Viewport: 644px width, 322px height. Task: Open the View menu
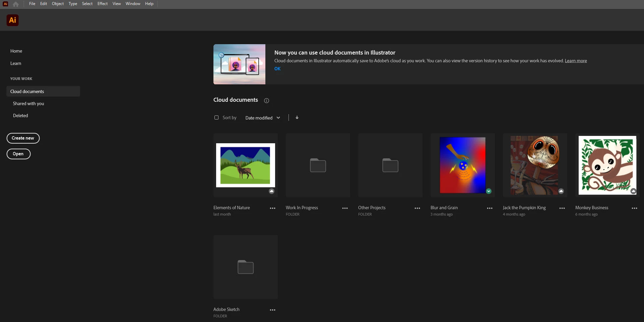coord(117,4)
